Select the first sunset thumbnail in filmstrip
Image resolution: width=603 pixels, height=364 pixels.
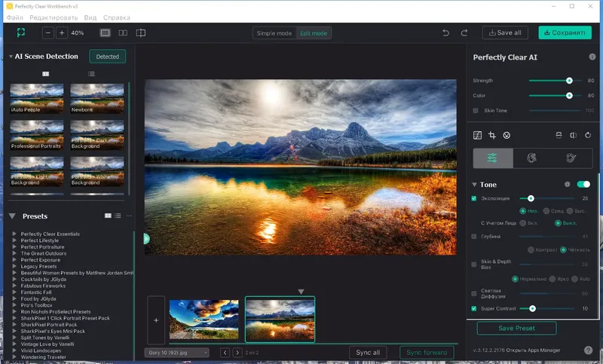point(204,319)
